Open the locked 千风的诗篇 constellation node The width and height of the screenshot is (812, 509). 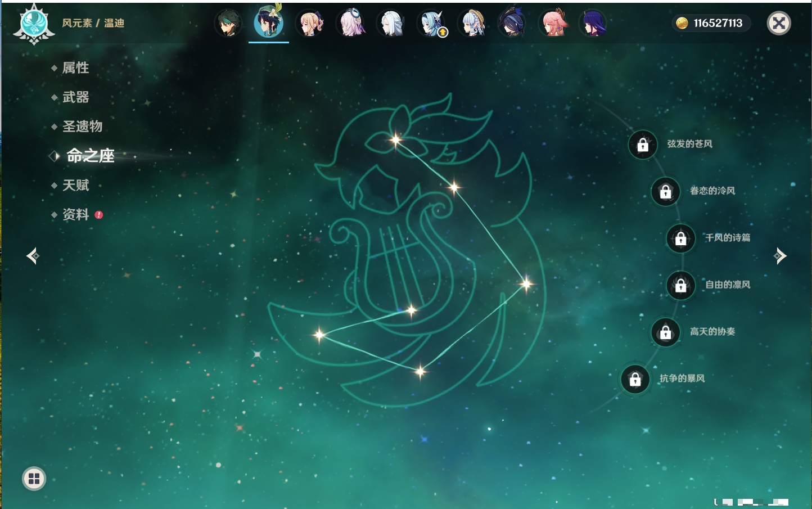coord(681,238)
